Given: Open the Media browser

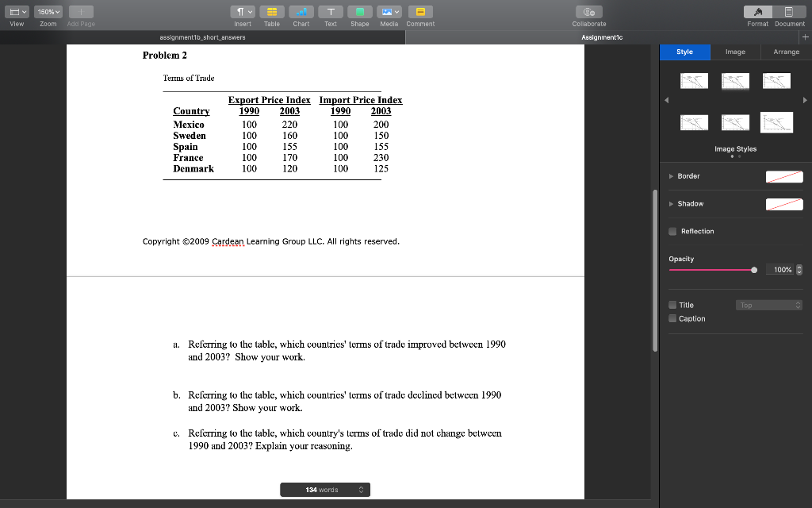Looking at the screenshot, I should [388, 11].
